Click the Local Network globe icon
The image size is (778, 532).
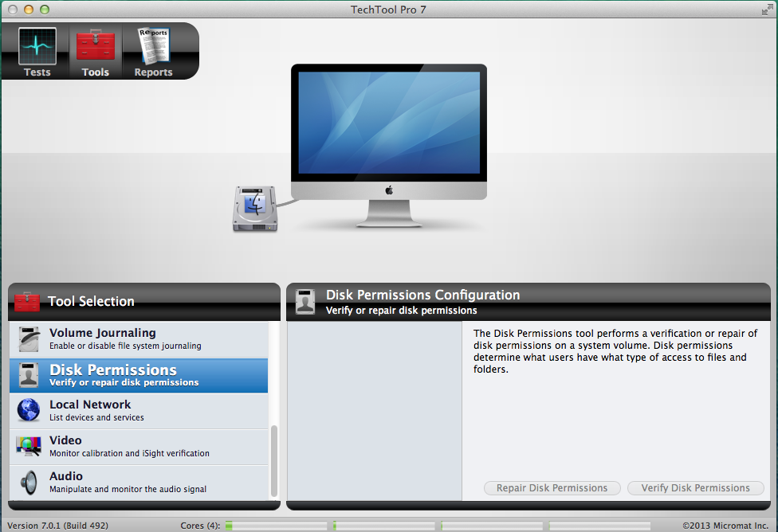[29, 410]
